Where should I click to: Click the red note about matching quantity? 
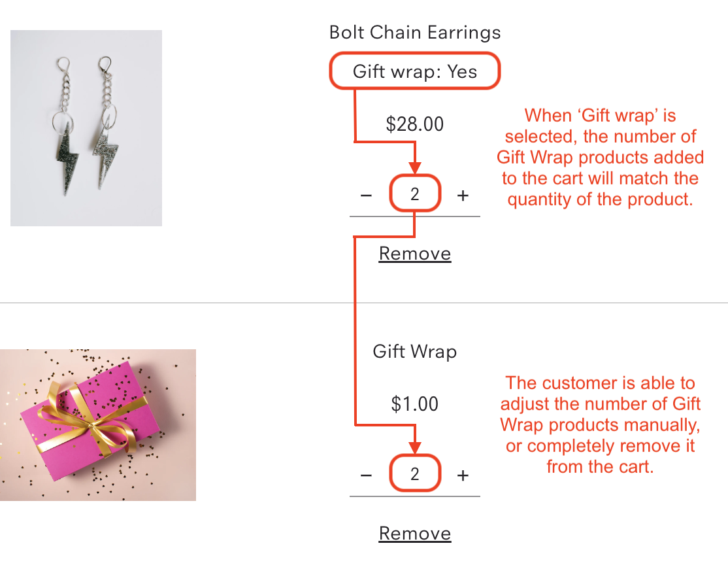[x=600, y=158]
